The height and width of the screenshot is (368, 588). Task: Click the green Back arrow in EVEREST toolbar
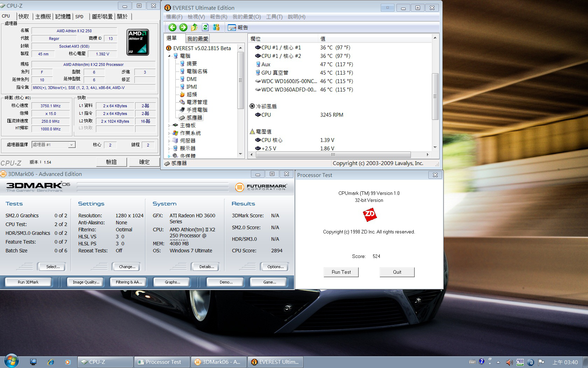pos(172,27)
